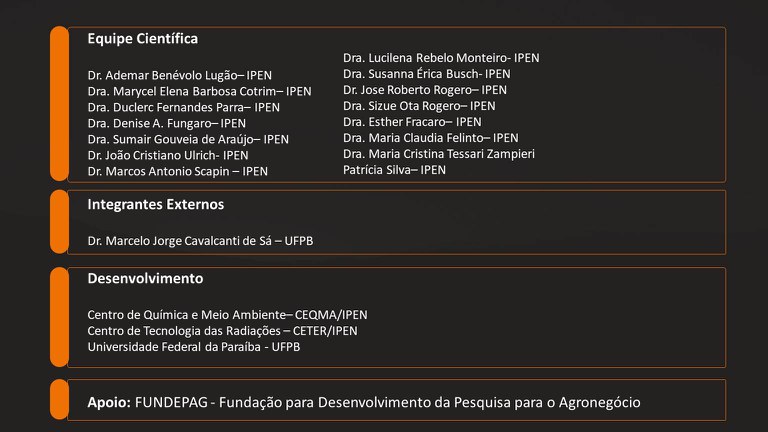Select Dr. João Cristiano Ulrich line
The width and height of the screenshot is (768, 432).
click(168, 155)
